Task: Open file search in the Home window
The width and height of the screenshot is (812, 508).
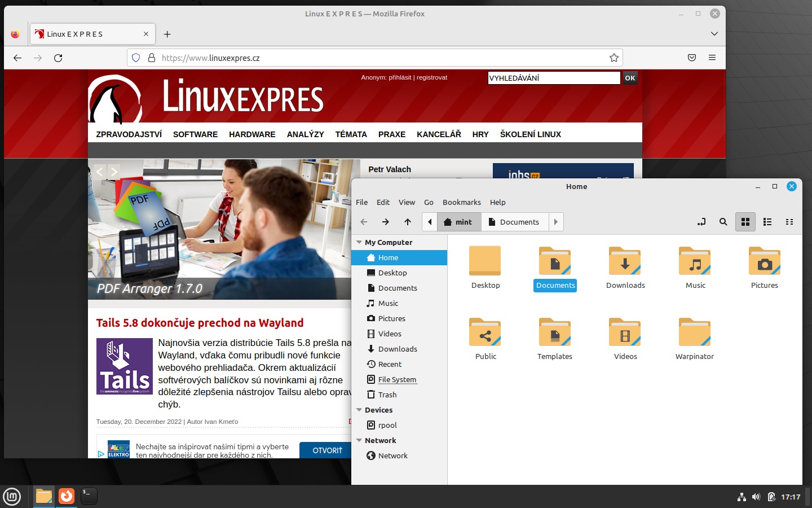Action: click(723, 222)
